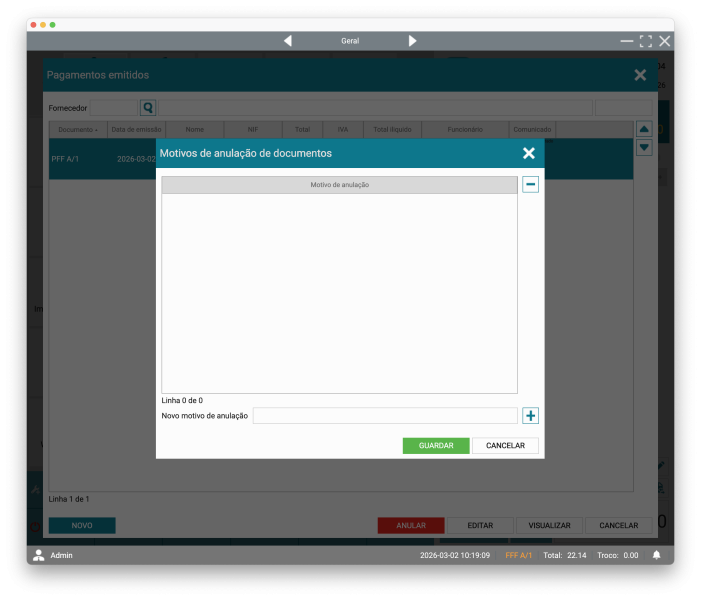Sort by the Documento column header
The image size is (701, 600).
(78, 129)
